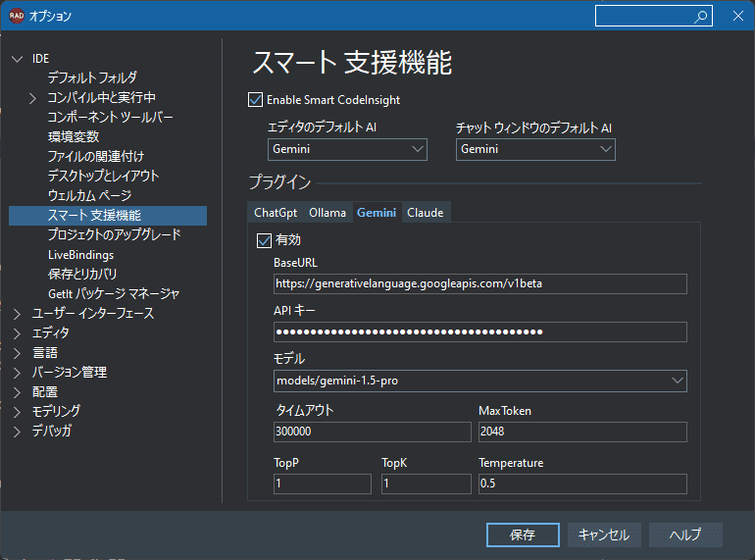Expand ユーザー インターフェース tree node
The image size is (755, 560).
coord(18,314)
